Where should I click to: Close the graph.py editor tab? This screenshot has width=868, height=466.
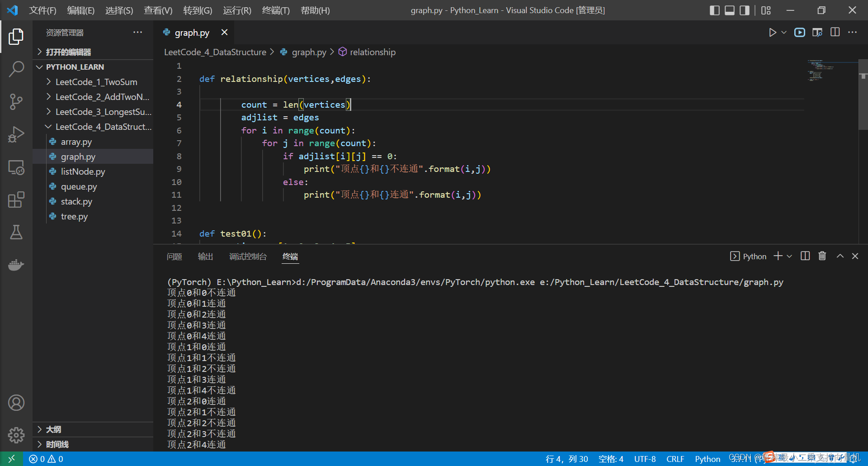click(x=224, y=33)
